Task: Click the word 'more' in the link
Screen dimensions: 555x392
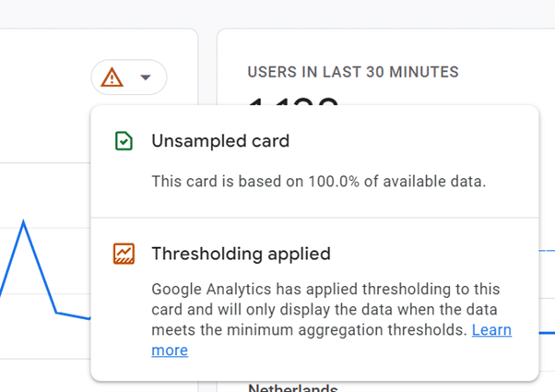Action: 170,350
